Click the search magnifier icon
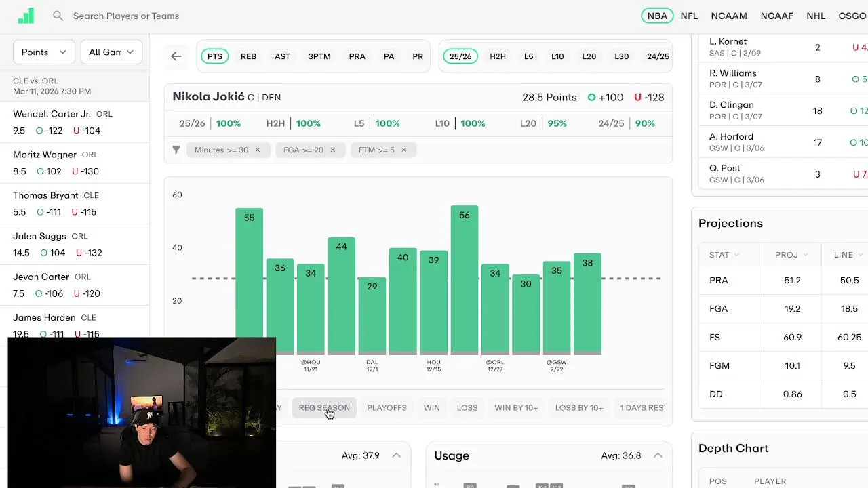This screenshot has height=488, width=868. [x=58, y=16]
